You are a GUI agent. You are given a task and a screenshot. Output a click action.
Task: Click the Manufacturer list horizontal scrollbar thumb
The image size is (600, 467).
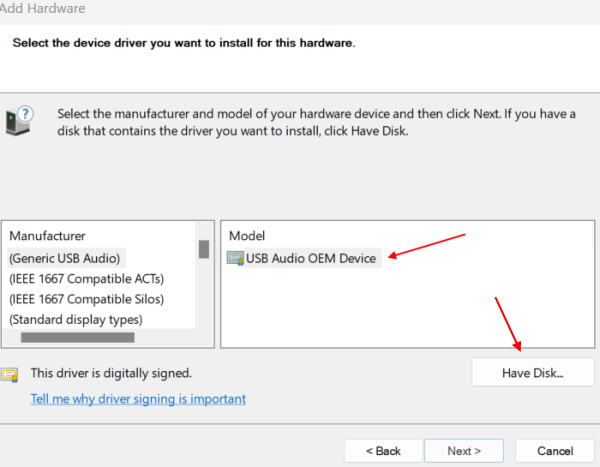[x=78, y=337]
